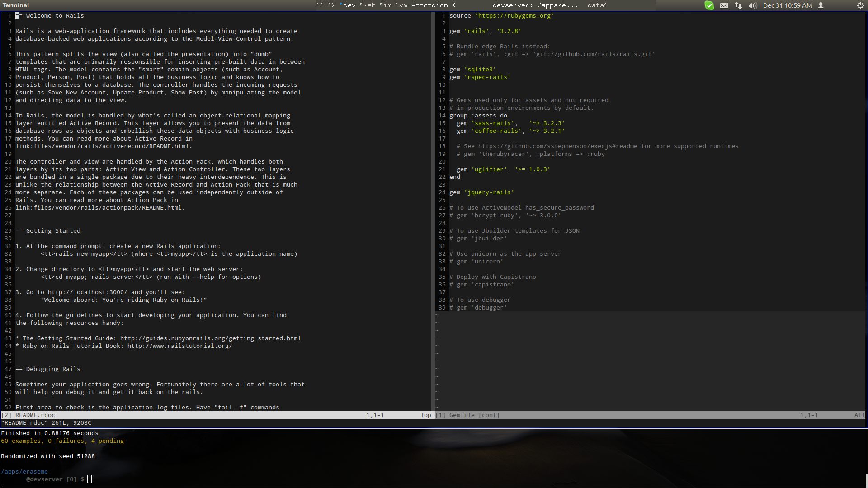Click the commented git://github.com/rails/rails.git line
The width and height of the screenshot is (868, 488).
tap(552, 54)
